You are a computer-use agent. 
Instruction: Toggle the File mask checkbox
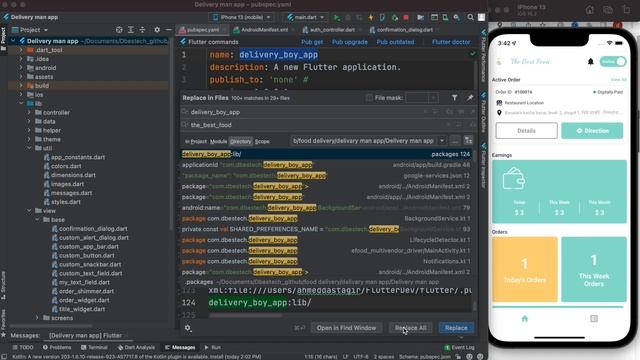point(369,98)
